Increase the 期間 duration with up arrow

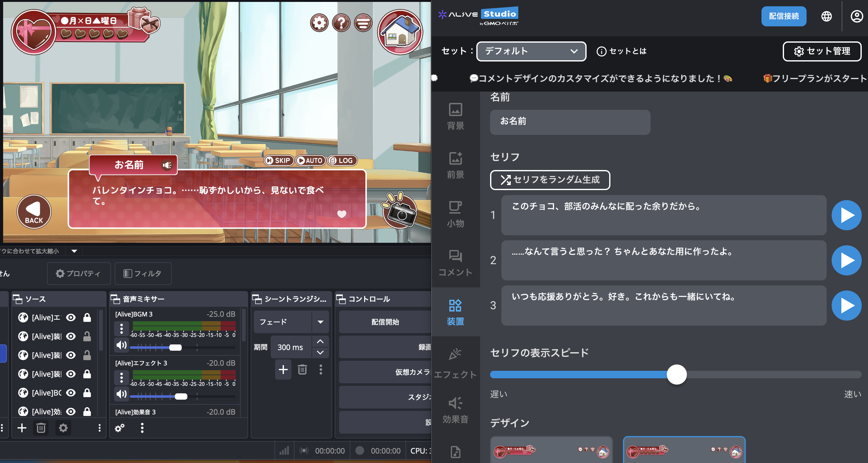point(320,342)
